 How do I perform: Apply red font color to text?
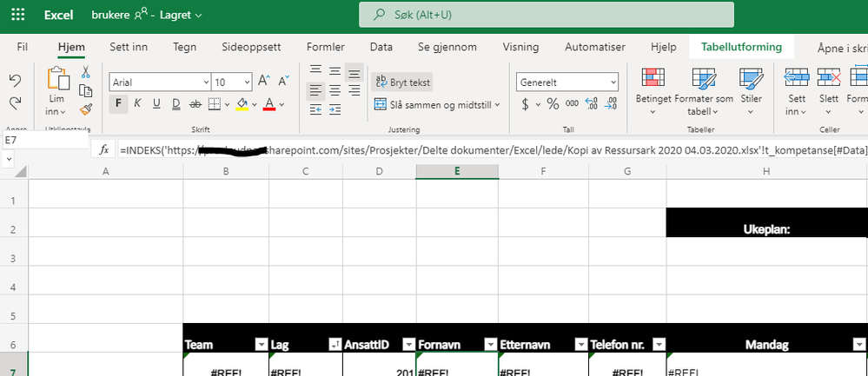click(269, 103)
